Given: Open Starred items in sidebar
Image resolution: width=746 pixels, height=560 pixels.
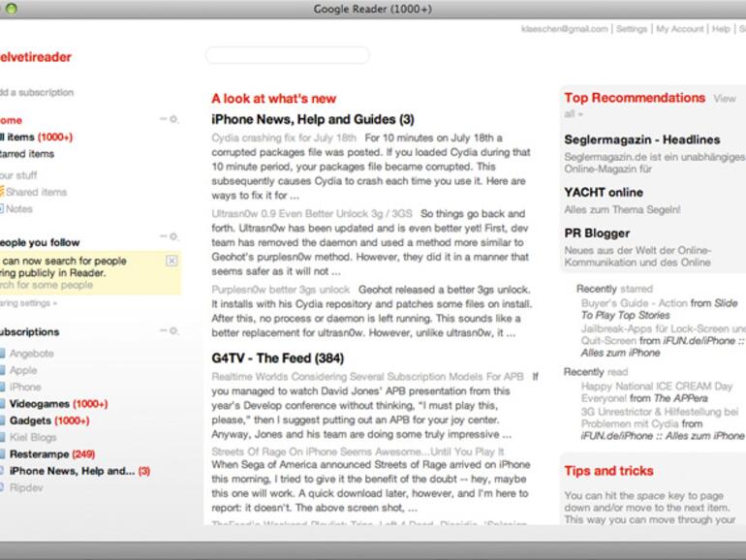Looking at the screenshot, I should (x=27, y=154).
